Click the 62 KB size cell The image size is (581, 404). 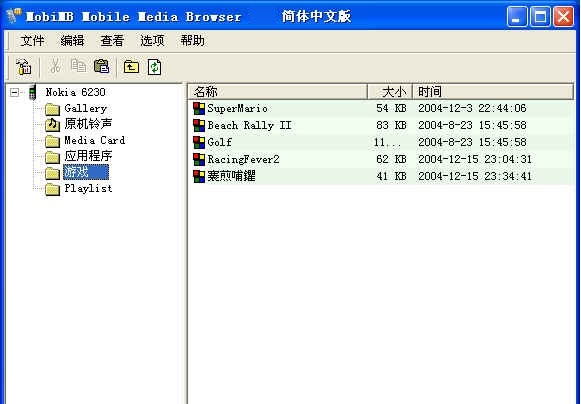click(391, 159)
